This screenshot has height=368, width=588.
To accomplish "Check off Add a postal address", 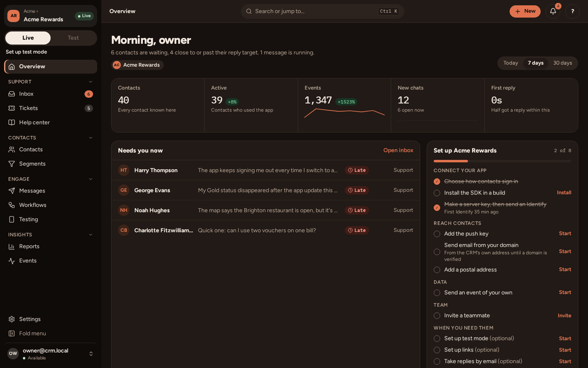I will [x=437, y=270].
